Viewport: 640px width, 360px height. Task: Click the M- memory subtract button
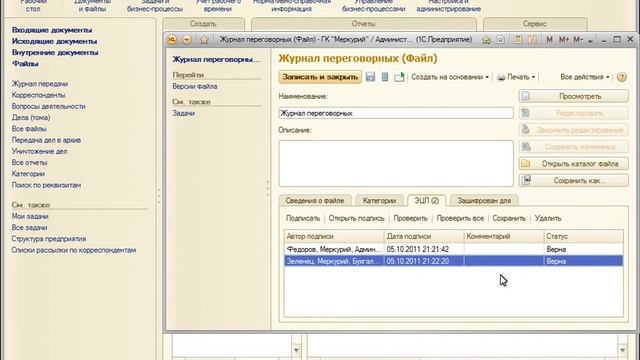pyautogui.click(x=578, y=40)
